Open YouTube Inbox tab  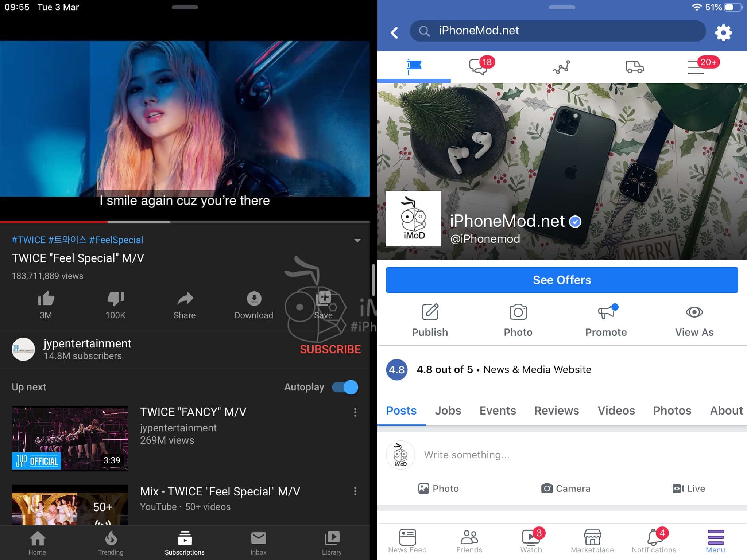tap(259, 543)
